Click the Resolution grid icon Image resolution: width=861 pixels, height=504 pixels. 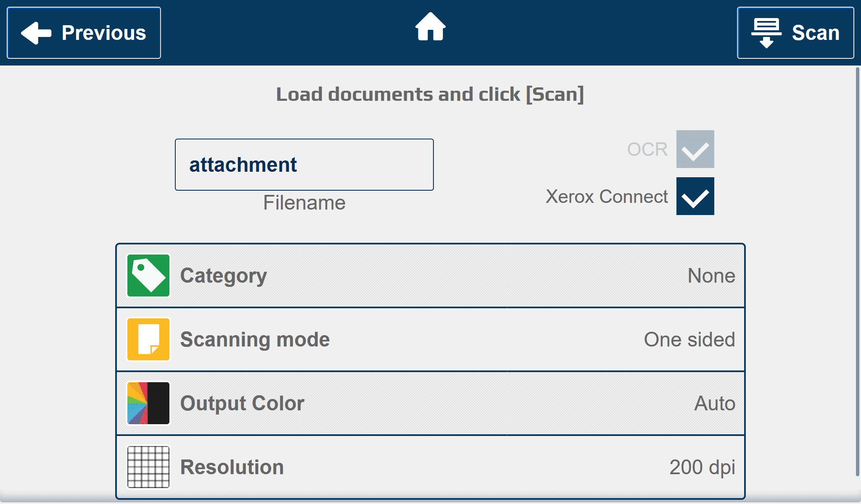coord(148,467)
